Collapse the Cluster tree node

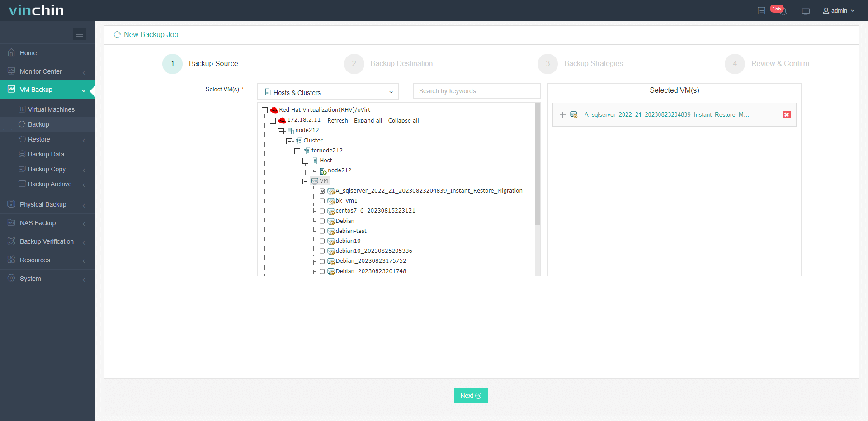tap(289, 141)
